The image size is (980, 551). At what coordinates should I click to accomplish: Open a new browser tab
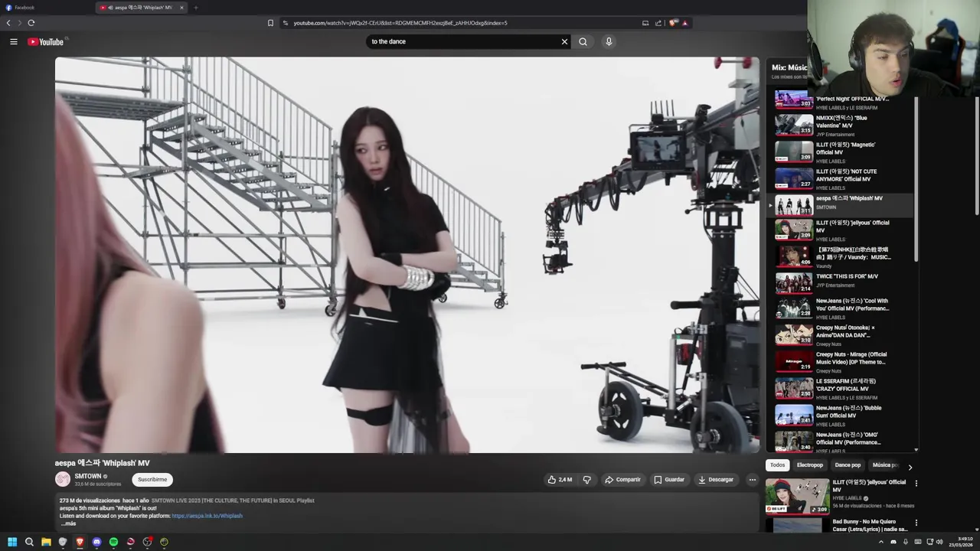coord(196,8)
